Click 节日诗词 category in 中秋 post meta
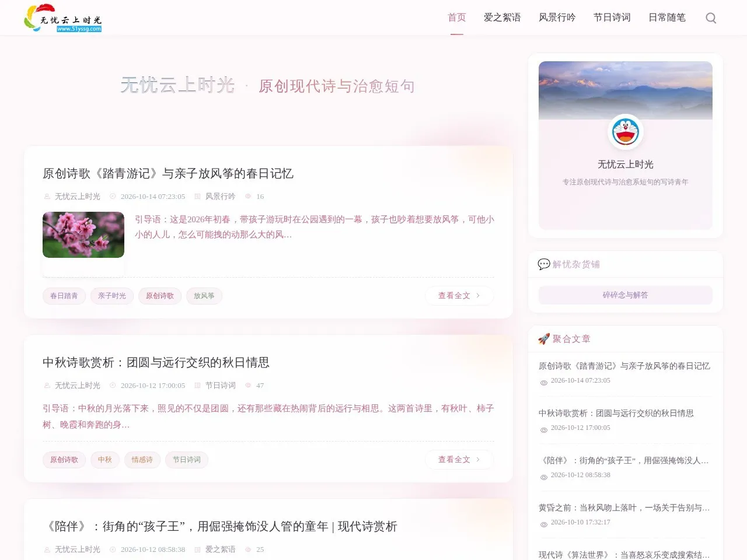Viewport: 747px width, 560px height. point(220,386)
